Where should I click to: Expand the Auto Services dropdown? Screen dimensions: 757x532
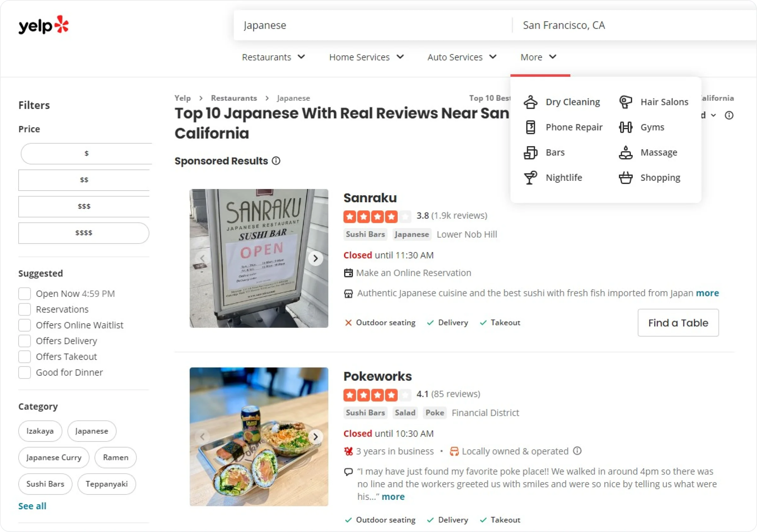(462, 57)
